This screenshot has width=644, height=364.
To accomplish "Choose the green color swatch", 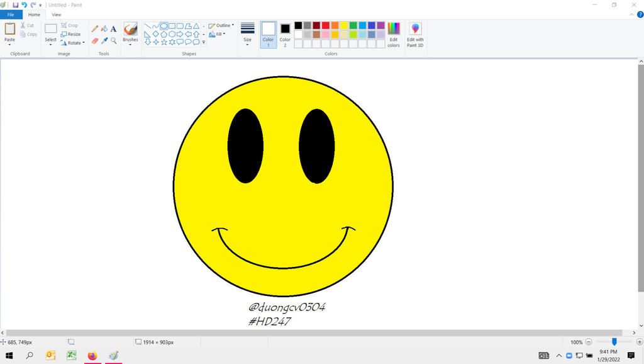I will click(x=353, y=25).
